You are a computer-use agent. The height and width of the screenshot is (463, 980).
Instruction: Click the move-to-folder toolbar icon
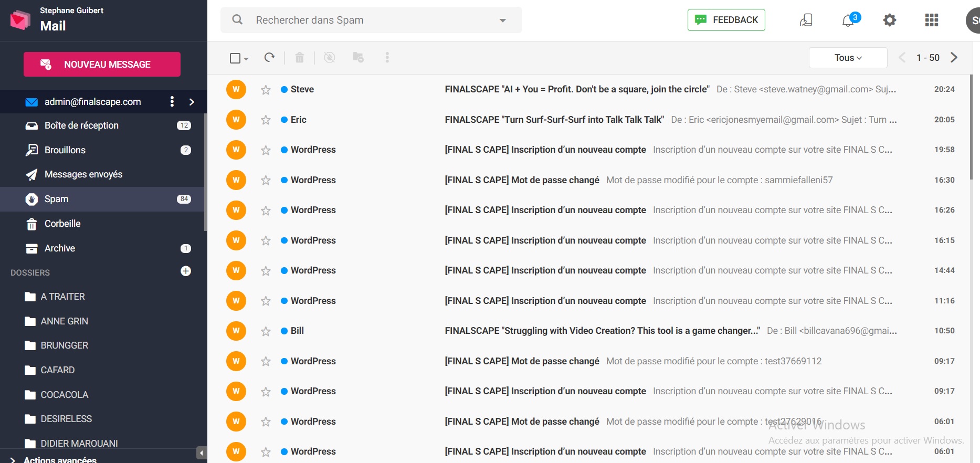(x=359, y=57)
